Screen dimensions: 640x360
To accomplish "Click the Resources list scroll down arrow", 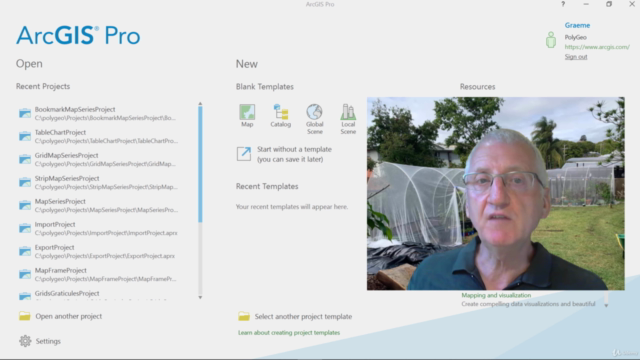I will [x=606, y=305].
